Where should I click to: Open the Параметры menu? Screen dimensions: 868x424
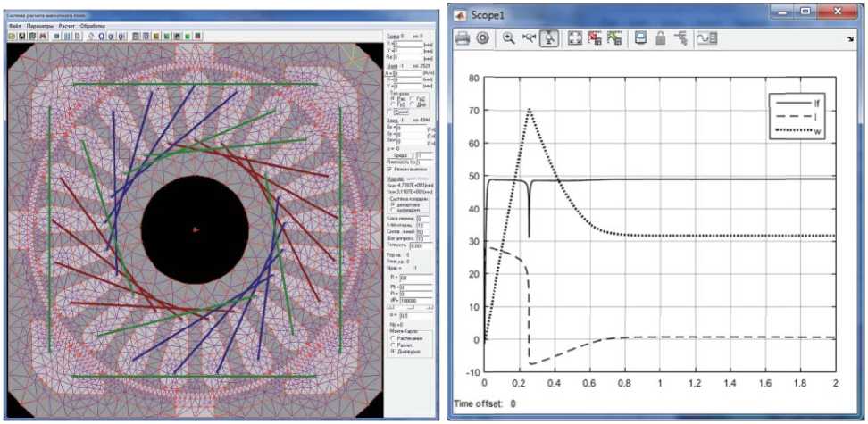(40, 26)
